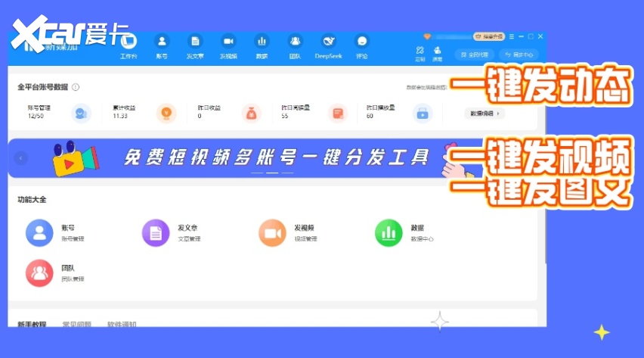The width and height of the screenshot is (644, 358).
Task: Click the 累计收益 orange coin icon
Action: tap(166, 114)
